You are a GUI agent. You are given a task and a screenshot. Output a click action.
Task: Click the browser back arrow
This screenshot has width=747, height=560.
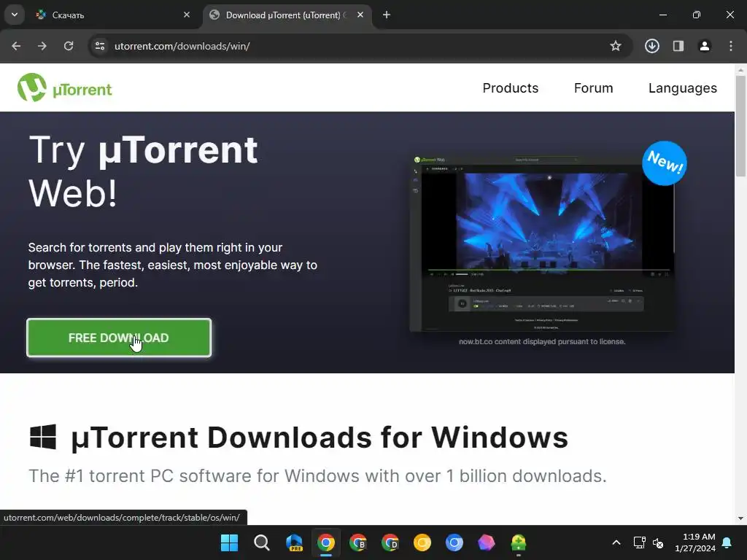(x=16, y=46)
